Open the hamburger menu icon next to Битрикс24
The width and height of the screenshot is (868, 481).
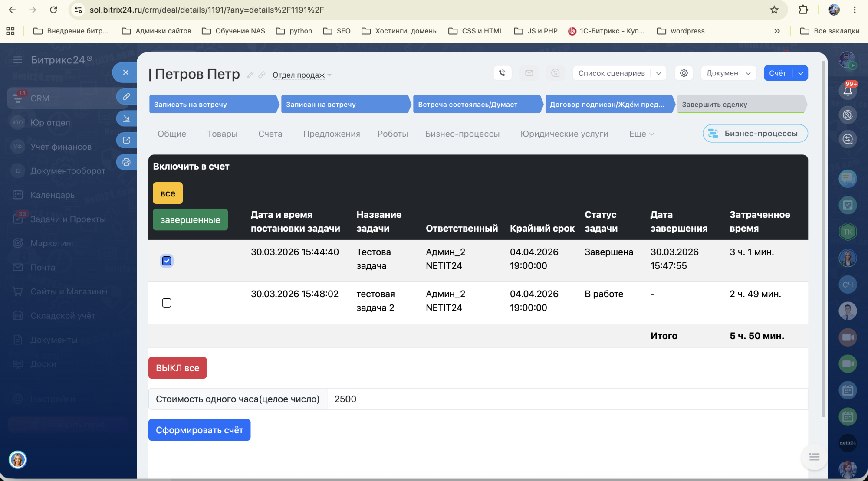click(18, 60)
